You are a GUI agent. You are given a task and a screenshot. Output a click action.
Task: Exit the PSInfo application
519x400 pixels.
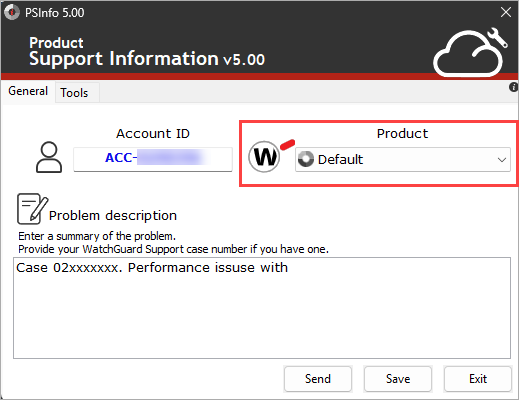click(478, 379)
